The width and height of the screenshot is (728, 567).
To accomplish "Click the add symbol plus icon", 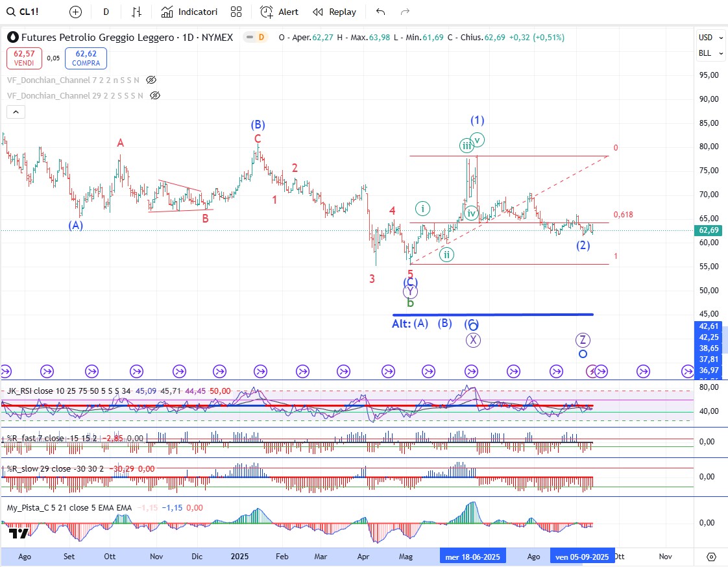I will click(76, 12).
